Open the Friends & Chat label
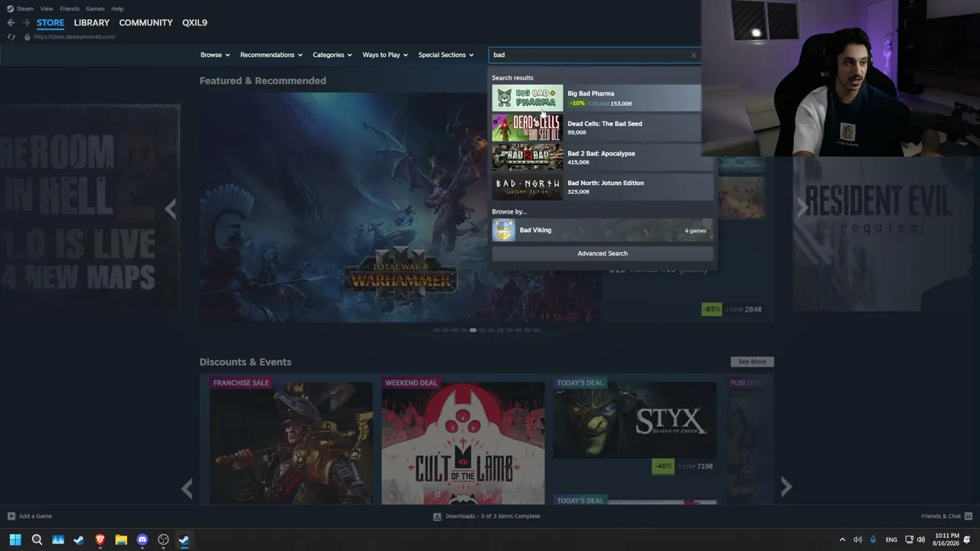Image resolution: width=980 pixels, height=551 pixels. (x=941, y=516)
